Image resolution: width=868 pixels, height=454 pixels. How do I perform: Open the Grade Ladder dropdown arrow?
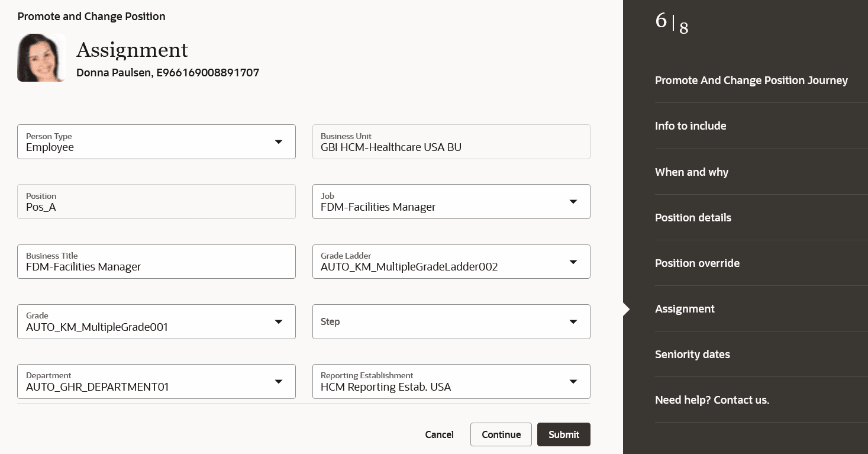pyautogui.click(x=573, y=262)
